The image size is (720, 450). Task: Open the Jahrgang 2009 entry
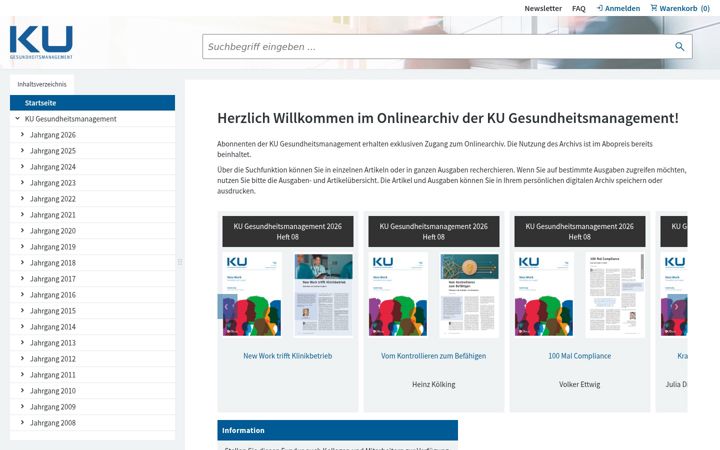click(53, 407)
